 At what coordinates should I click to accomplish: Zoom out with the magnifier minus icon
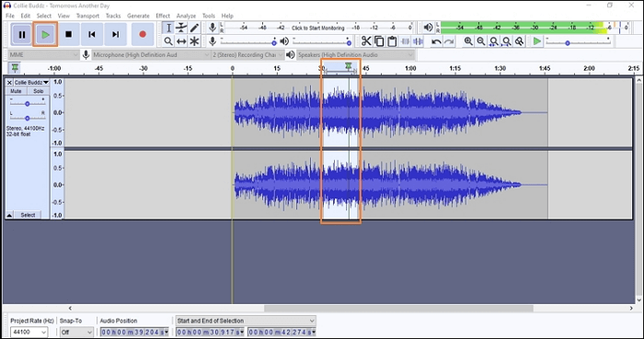(481, 41)
